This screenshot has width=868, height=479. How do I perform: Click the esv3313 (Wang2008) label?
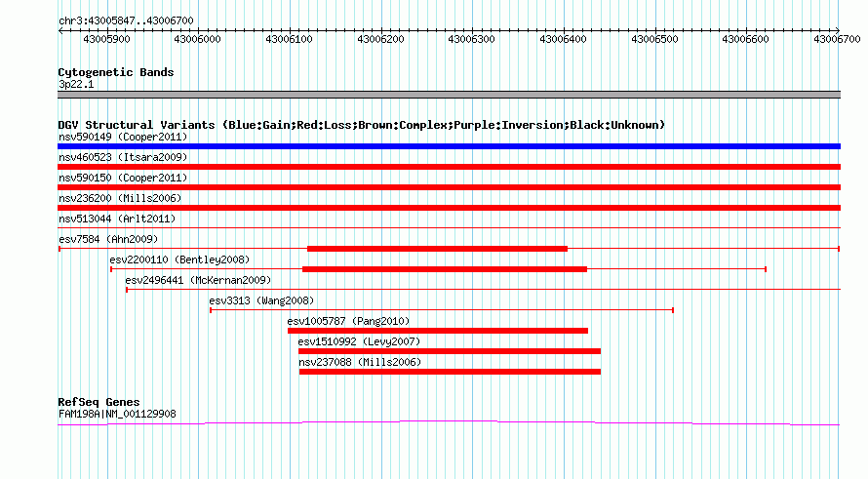tap(261, 300)
